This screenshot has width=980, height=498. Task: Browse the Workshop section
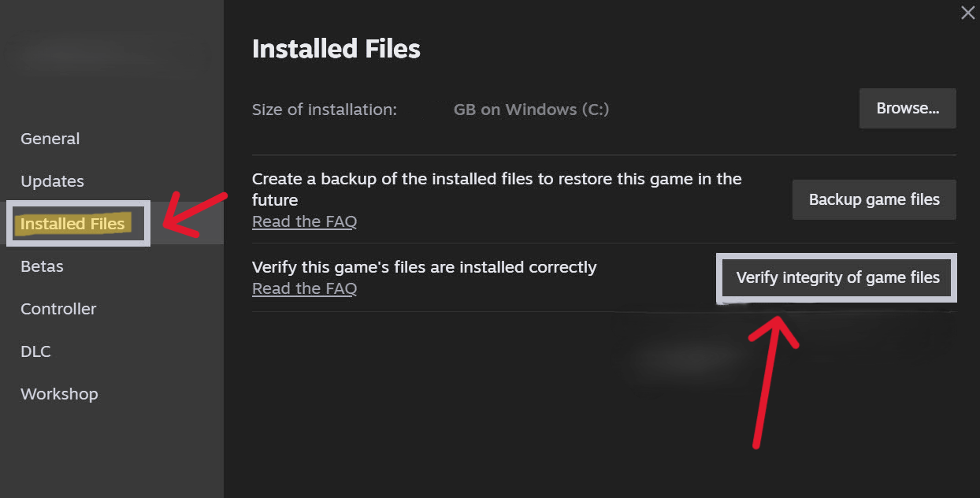pos(58,394)
